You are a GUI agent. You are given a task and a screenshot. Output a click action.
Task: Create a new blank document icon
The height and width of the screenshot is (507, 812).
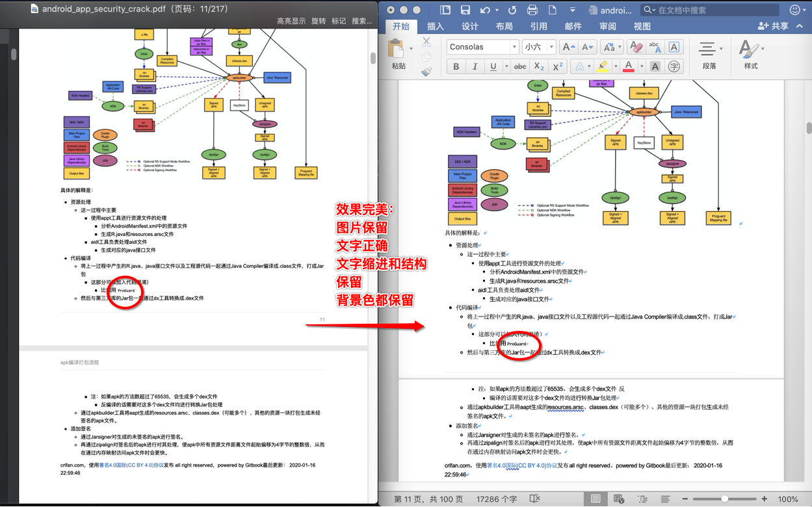pos(553,10)
